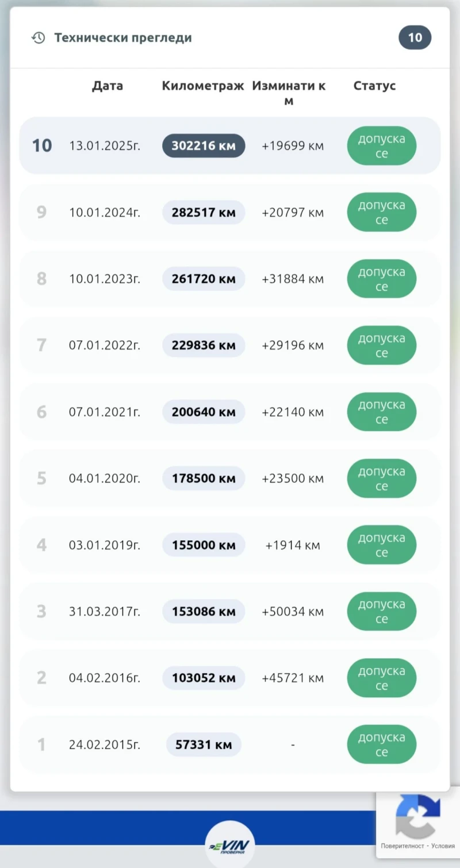Click the 302216 км mileage badge

point(204,146)
